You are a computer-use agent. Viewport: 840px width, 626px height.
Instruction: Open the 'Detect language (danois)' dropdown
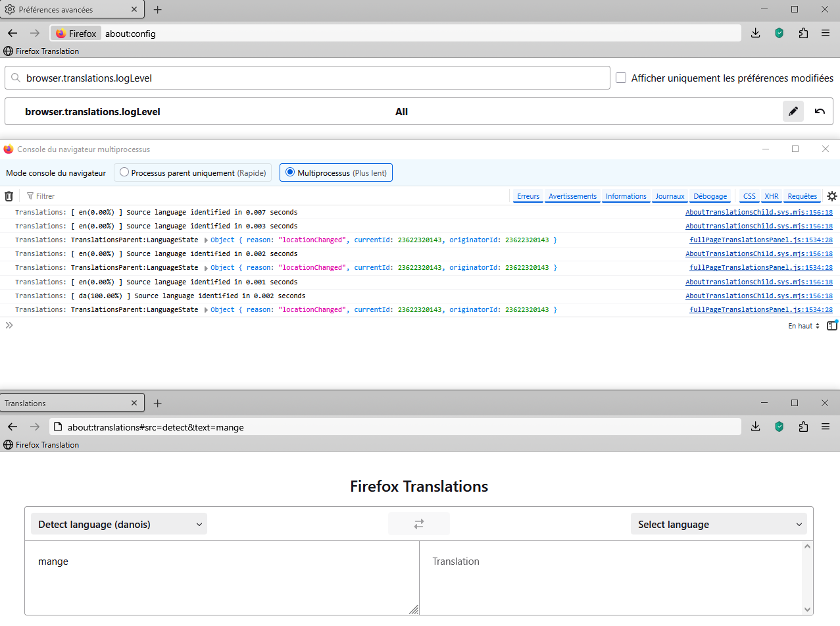coord(119,524)
